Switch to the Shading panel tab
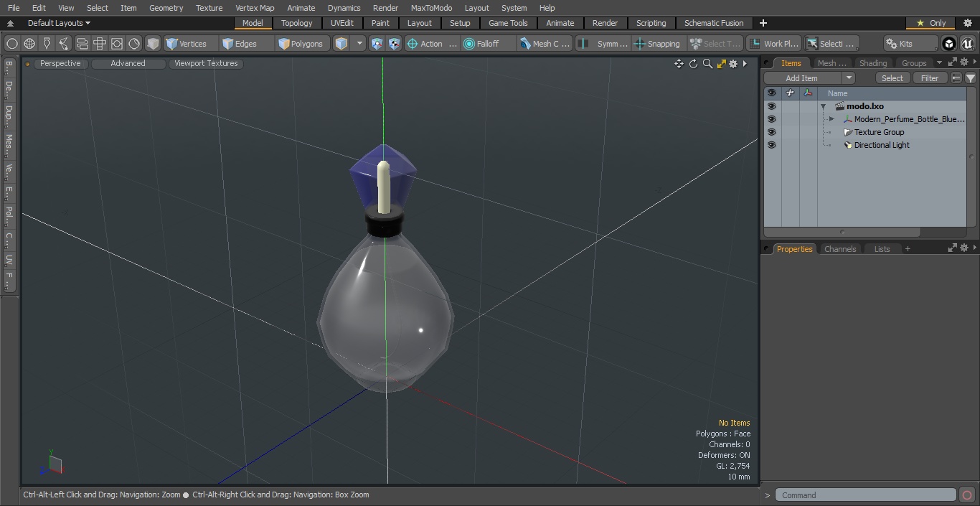 pos(873,63)
